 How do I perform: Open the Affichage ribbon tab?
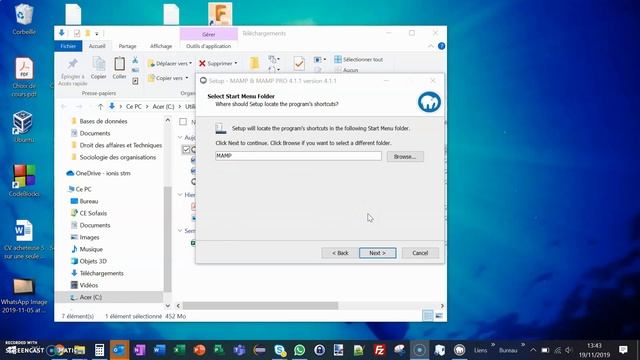point(161,46)
